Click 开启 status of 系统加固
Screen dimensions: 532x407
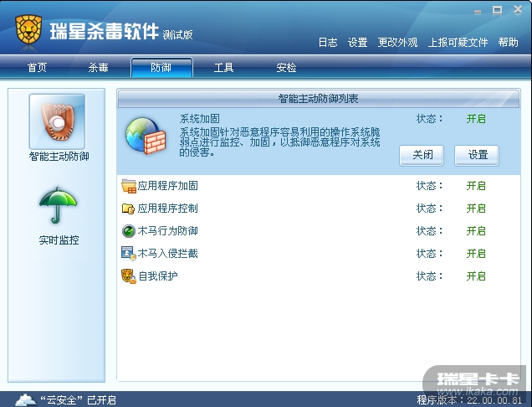point(476,119)
